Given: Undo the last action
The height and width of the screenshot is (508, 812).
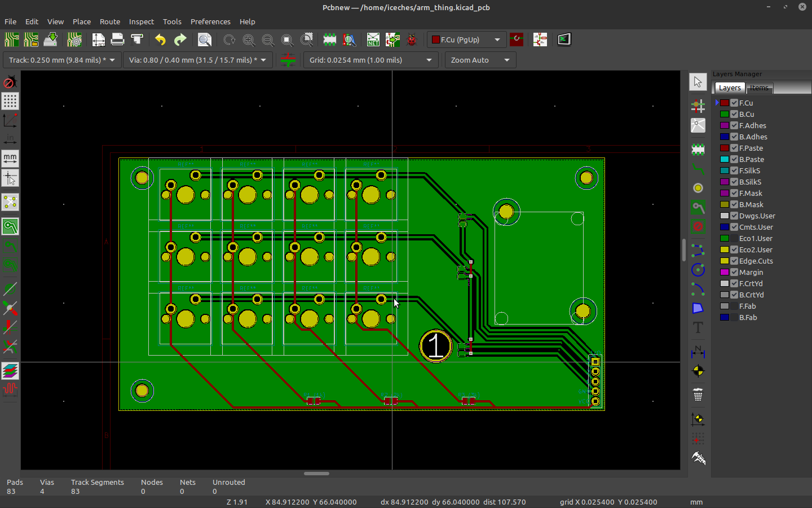Looking at the screenshot, I should click(160, 40).
